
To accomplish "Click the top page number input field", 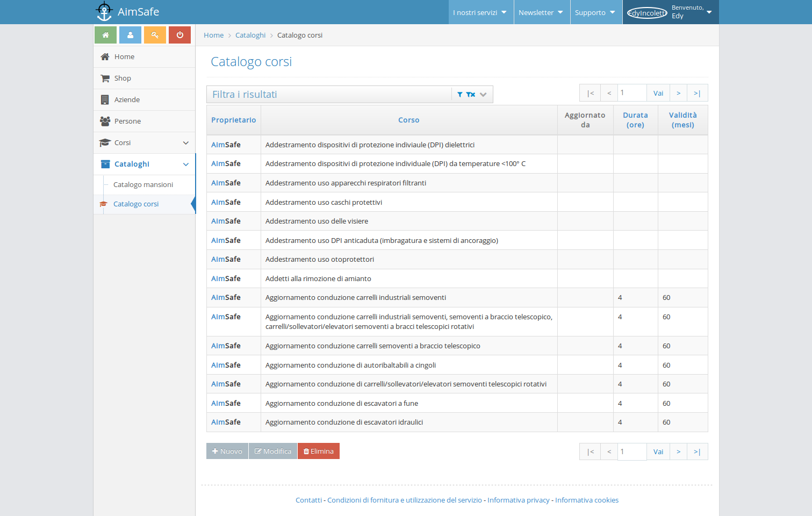I will click(632, 93).
